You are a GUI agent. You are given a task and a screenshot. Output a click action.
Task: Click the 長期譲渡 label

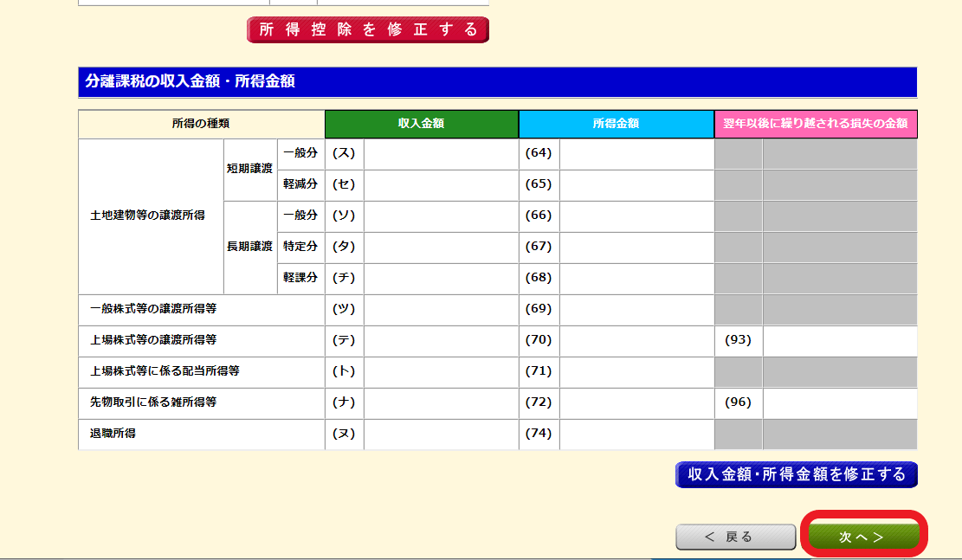(249, 246)
